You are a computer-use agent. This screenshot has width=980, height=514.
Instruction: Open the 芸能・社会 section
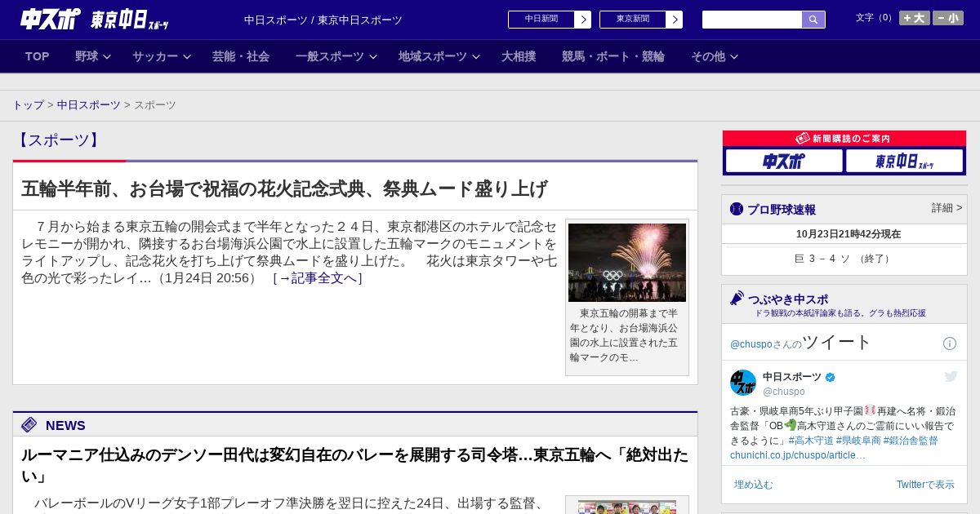[241, 56]
